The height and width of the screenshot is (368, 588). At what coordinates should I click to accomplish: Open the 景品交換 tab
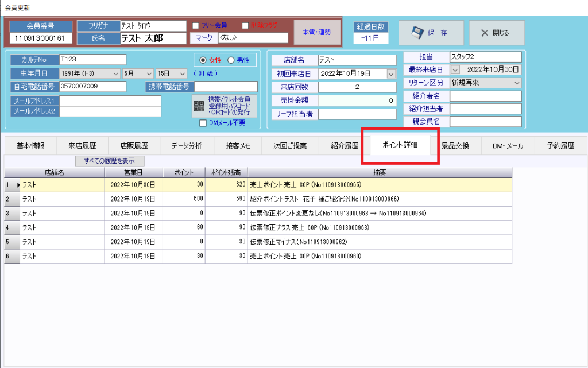pos(455,146)
